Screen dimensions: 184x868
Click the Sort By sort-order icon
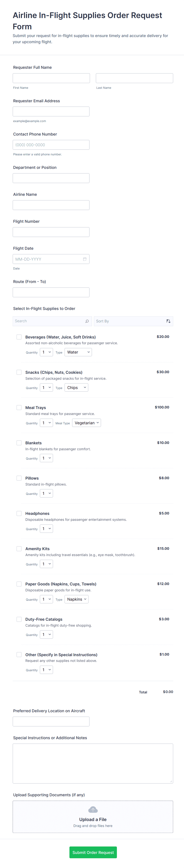point(168,321)
